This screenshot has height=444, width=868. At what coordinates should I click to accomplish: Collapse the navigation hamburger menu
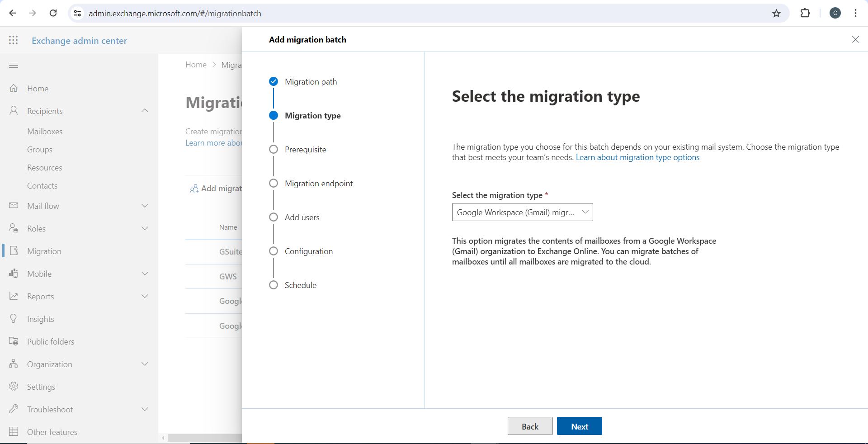click(14, 66)
